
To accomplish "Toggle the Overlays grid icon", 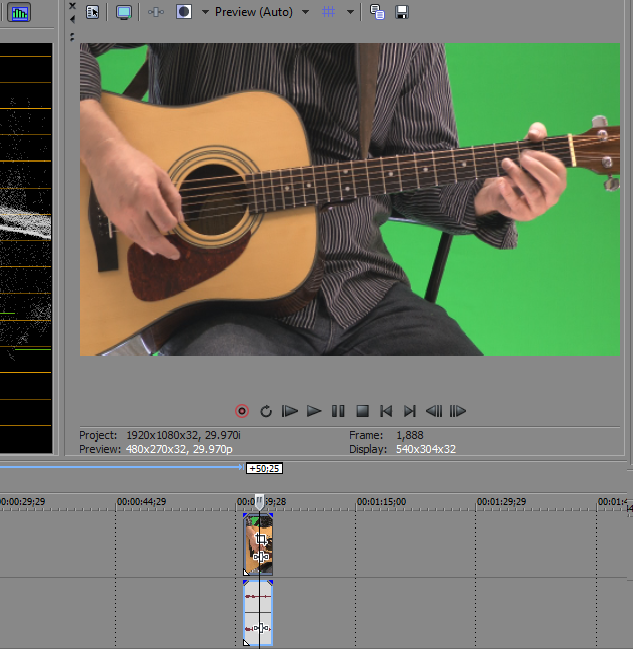I will (328, 12).
